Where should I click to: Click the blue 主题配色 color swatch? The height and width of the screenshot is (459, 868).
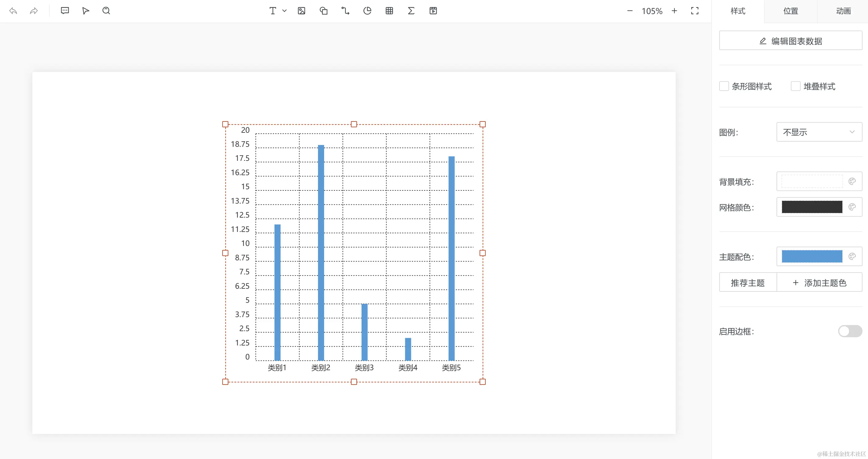(812, 256)
